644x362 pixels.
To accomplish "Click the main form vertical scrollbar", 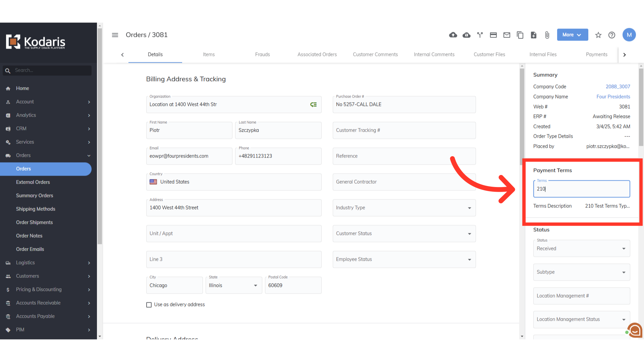I will 522,114.
